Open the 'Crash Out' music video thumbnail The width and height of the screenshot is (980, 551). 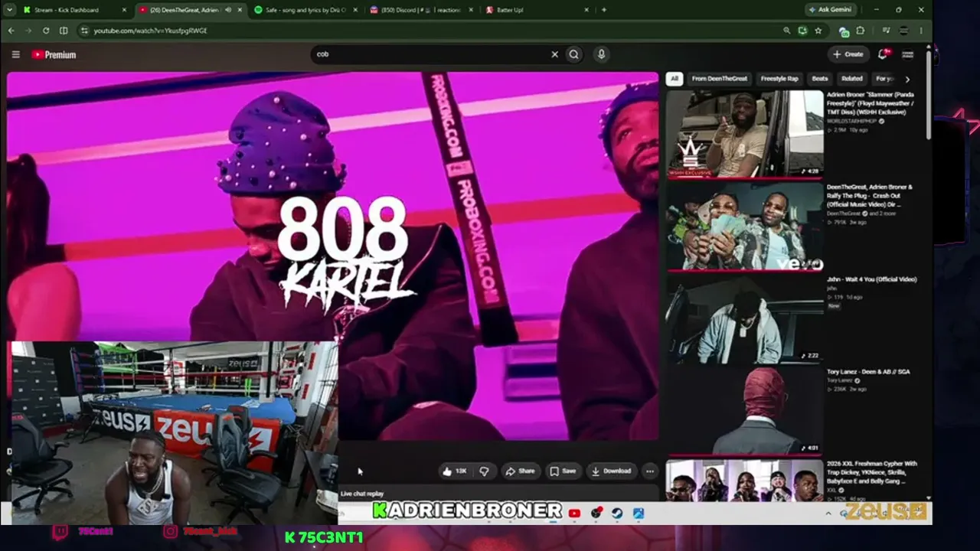point(744,226)
